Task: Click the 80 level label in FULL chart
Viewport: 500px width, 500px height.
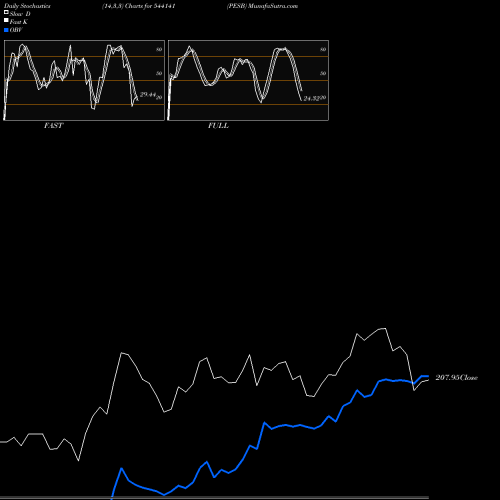Action: [x=323, y=49]
